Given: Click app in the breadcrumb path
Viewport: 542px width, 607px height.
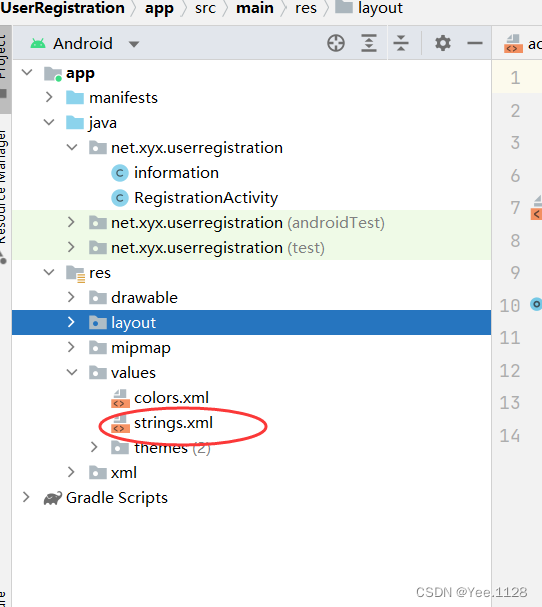Looking at the screenshot, I should point(159,9).
